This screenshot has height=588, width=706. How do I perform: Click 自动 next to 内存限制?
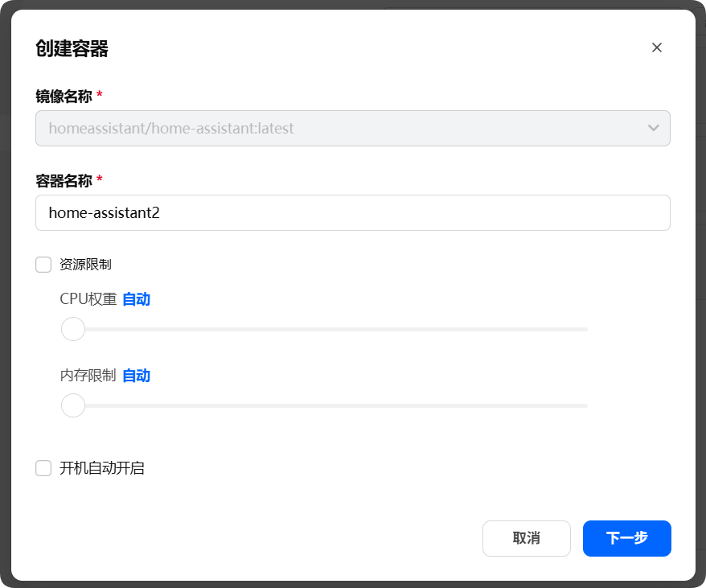coord(135,375)
